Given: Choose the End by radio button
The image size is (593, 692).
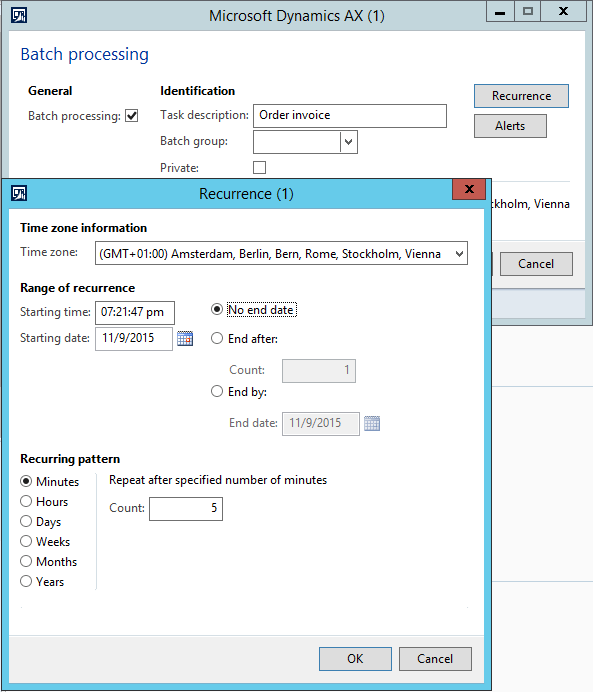Looking at the screenshot, I should point(217,391).
